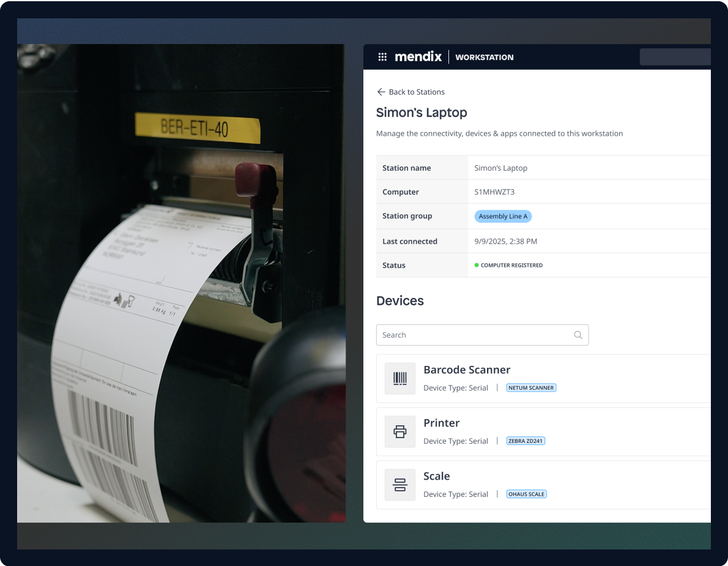728x566 pixels.
Task: Click the green status dot indicator
Action: (477, 266)
